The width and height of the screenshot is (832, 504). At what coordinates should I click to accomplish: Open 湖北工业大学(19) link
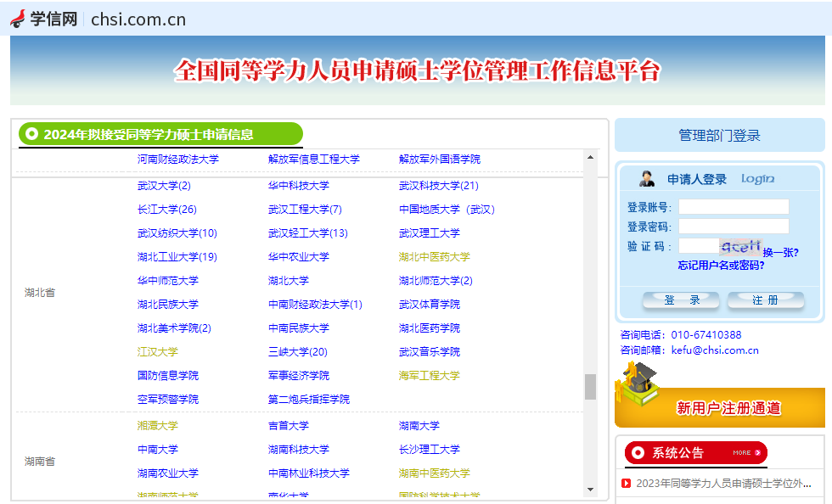[x=177, y=257]
